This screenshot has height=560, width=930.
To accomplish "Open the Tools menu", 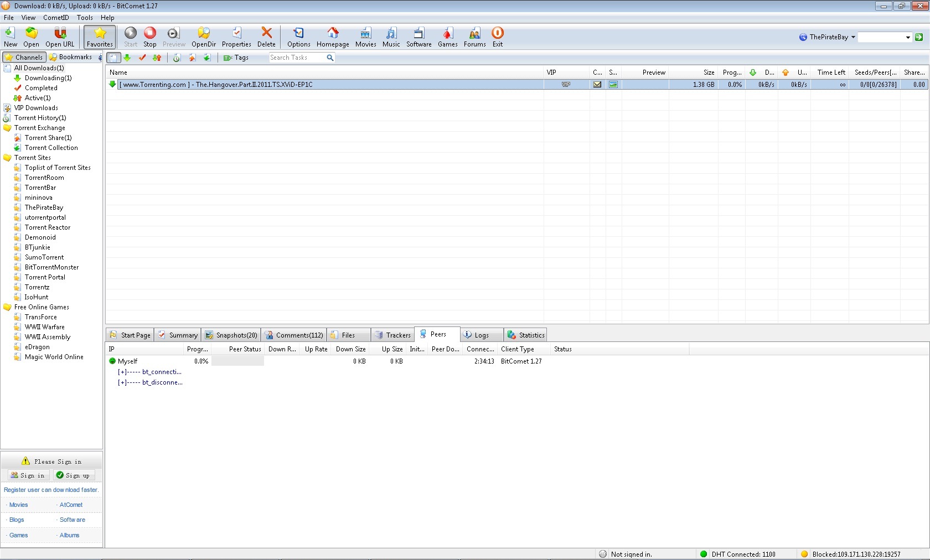I will (x=85, y=18).
